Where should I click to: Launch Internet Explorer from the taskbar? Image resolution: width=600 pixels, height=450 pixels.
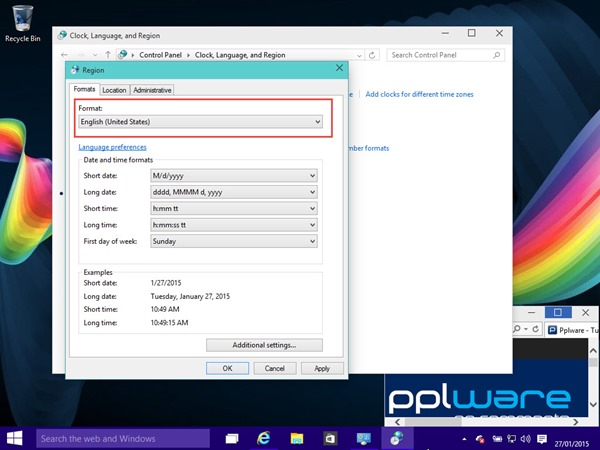[264, 439]
